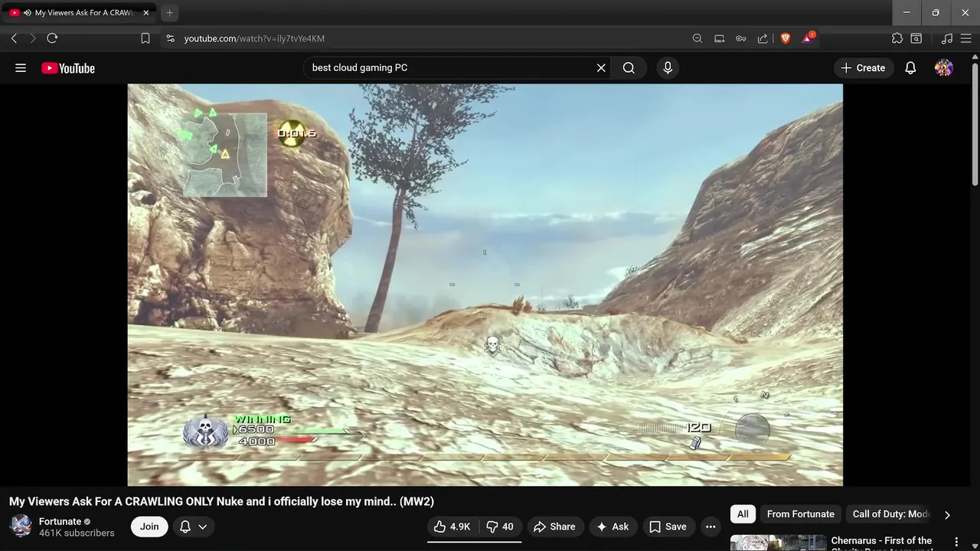The width and height of the screenshot is (980, 551).
Task: Open browser extensions puzzle icon
Action: 897,38
